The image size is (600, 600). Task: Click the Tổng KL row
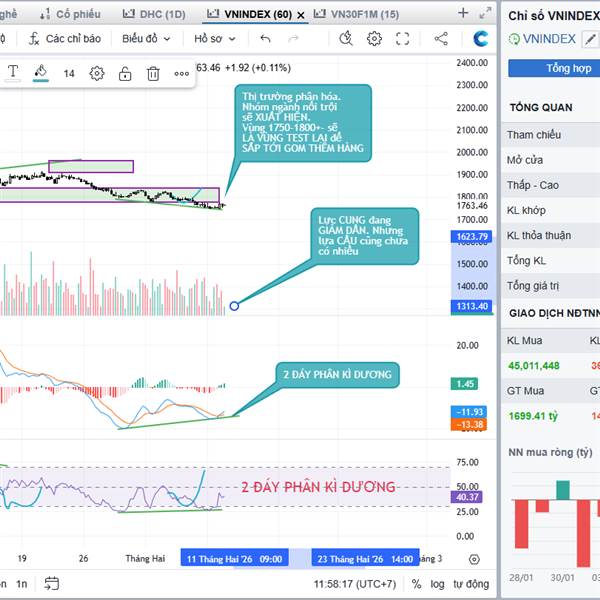click(x=551, y=261)
